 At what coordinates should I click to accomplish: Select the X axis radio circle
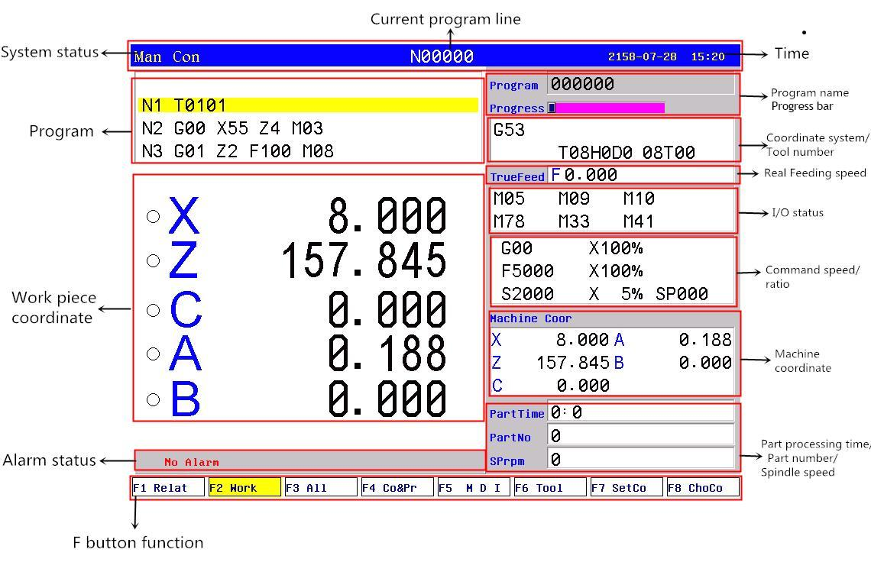click(154, 217)
